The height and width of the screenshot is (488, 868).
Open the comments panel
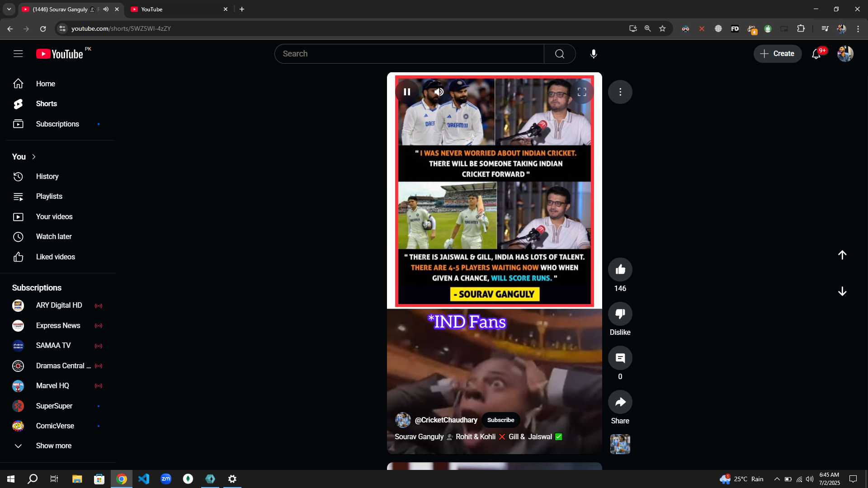click(620, 358)
